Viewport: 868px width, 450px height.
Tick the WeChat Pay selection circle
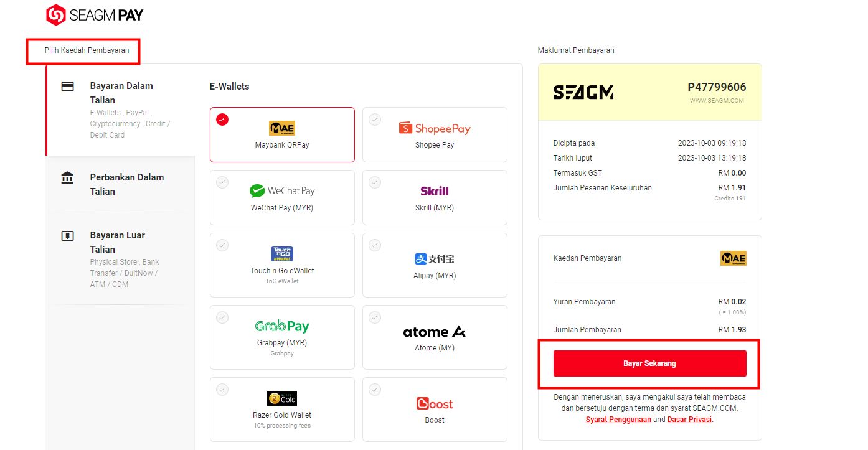(x=222, y=182)
